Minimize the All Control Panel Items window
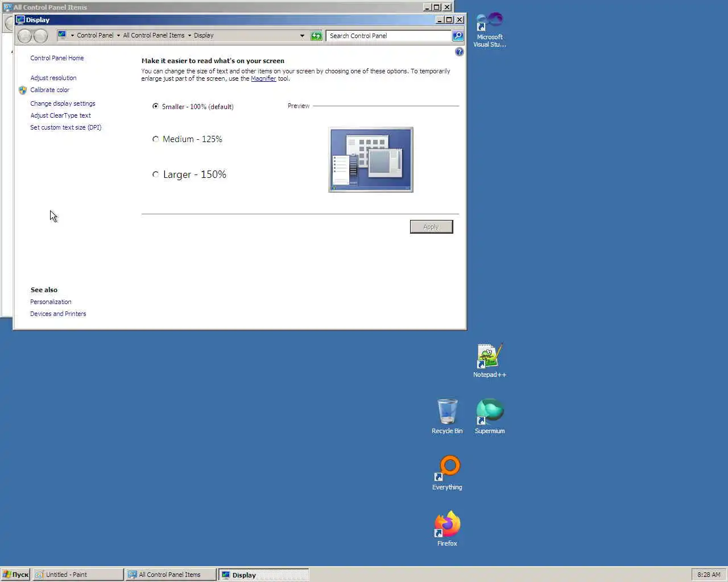The width and height of the screenshot is (728, 582). (x=427, y=7)
